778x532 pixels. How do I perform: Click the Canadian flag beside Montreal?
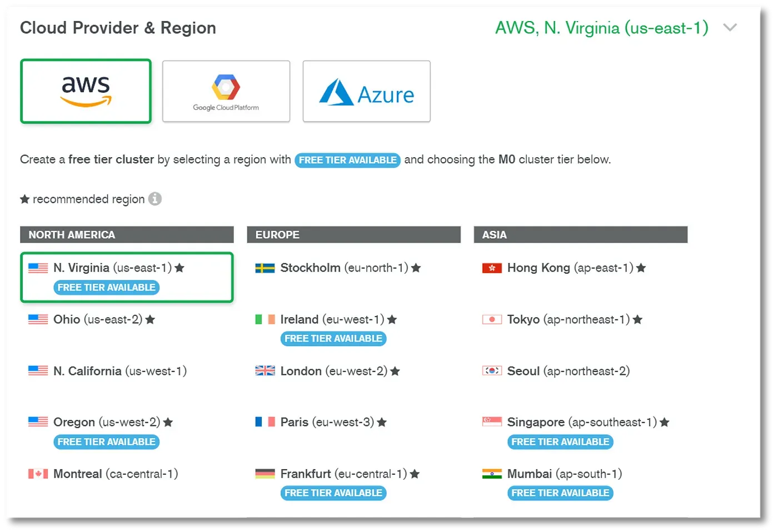[x=38, y=474]
